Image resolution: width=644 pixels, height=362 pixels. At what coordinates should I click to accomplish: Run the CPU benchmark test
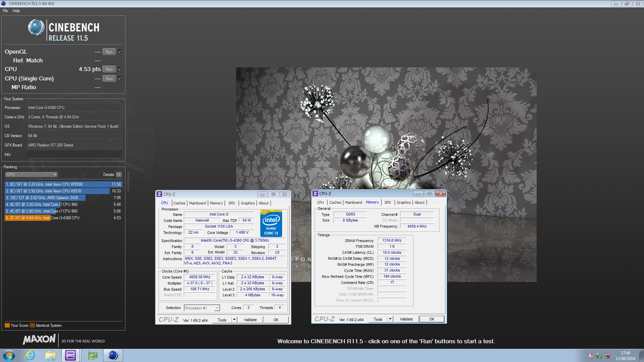click(109, 69)
